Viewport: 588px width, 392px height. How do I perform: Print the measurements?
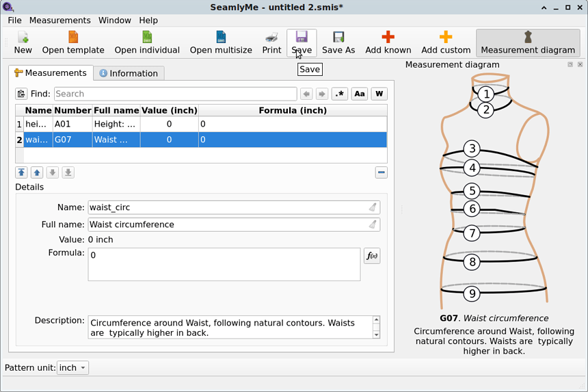271,43
